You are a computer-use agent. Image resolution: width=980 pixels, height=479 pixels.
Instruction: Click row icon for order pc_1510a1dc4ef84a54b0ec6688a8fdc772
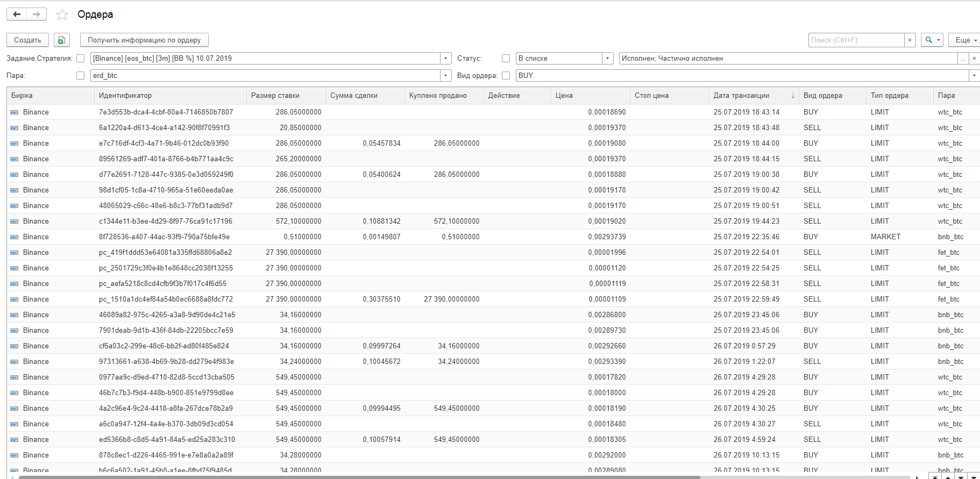[15, 299]
